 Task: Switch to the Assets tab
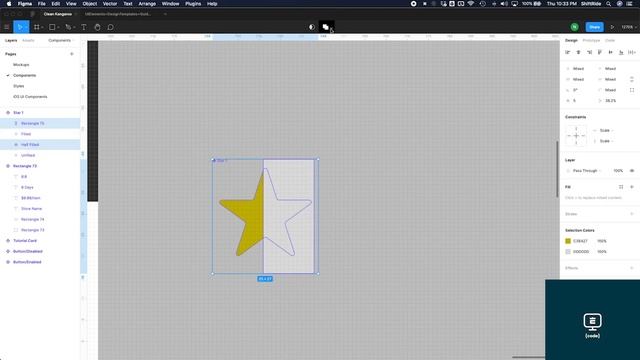click(28, 40)
